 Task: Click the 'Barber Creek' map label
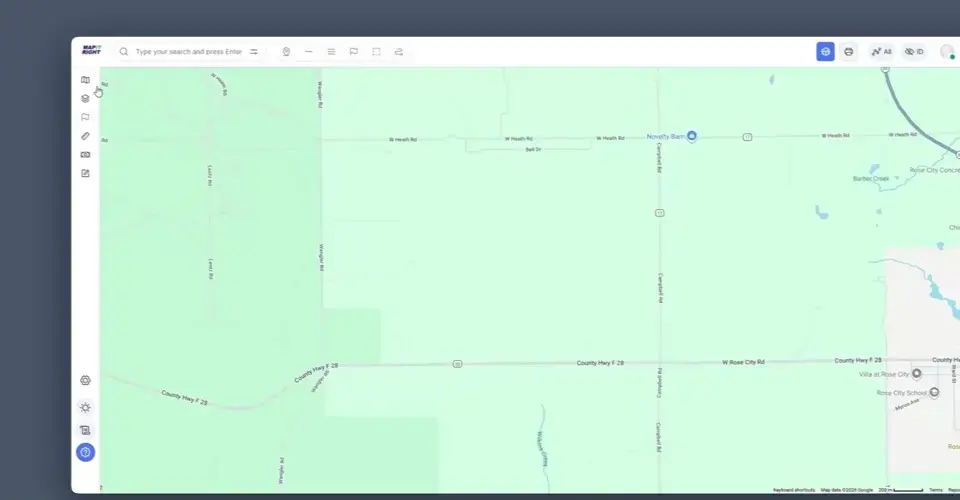pos(871,179)
